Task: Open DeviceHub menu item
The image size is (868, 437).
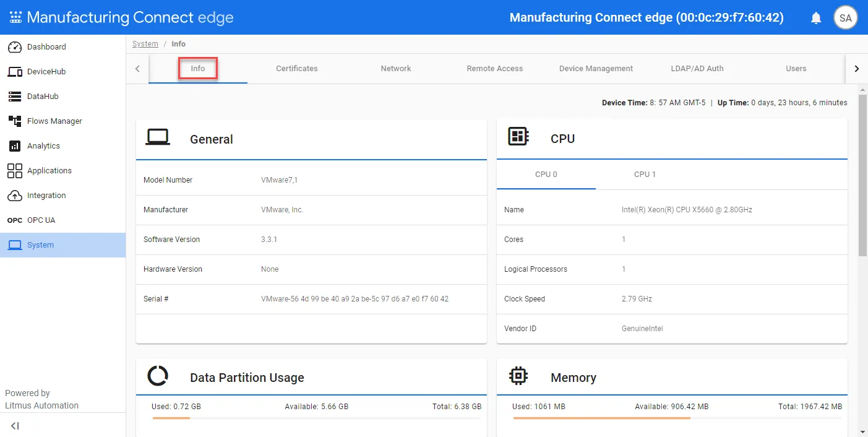Action: tap(62, 72)
